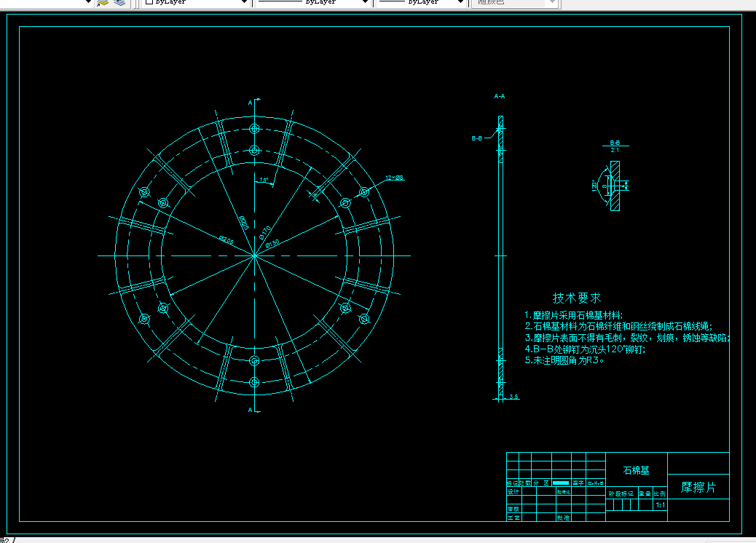
Task: Click the layer previous icon in toolbar
Action: click(102, 2)
